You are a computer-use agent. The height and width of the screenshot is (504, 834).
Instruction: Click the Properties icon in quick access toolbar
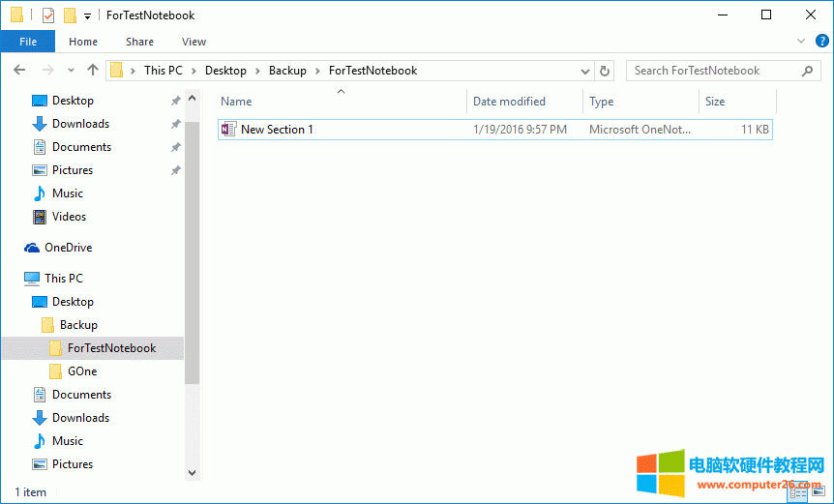coord(48,15)
